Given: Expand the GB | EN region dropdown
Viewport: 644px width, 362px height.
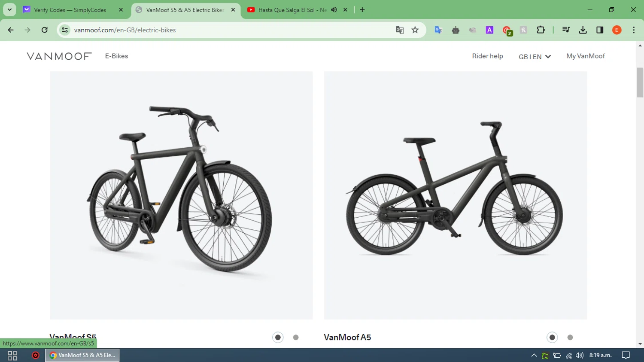Looking at the screenshot, I should pos(535,57).
